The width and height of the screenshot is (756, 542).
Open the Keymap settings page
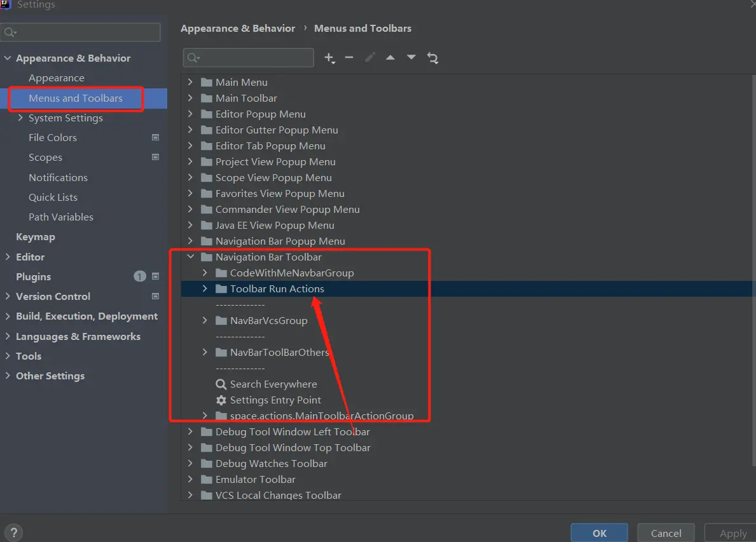point(36,236)
